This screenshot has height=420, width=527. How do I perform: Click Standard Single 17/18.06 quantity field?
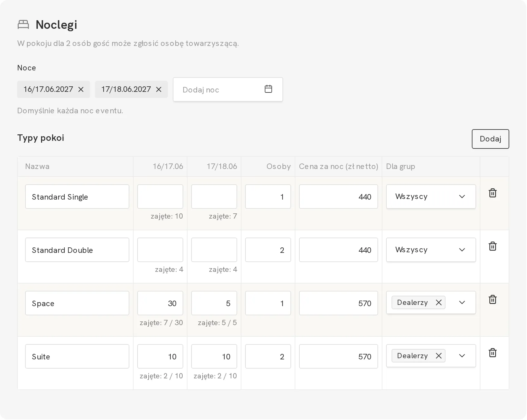214,197
